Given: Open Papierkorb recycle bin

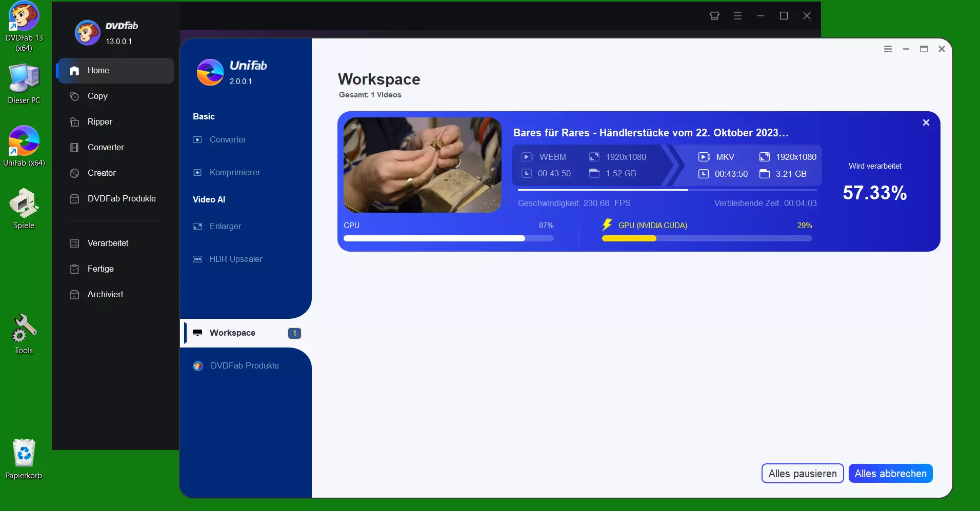Looking at the screenshot, I should point(24,459).
